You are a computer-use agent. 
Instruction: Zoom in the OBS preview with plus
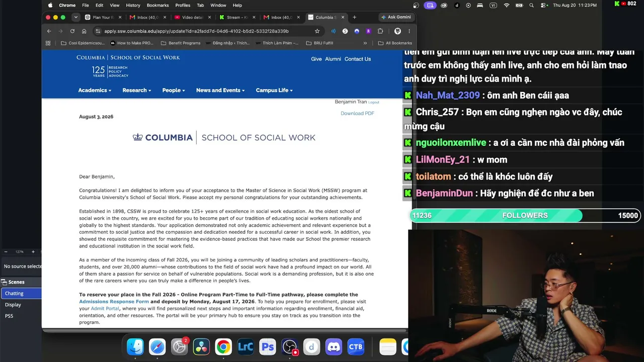pyautogui.click(x=33, y=251)
